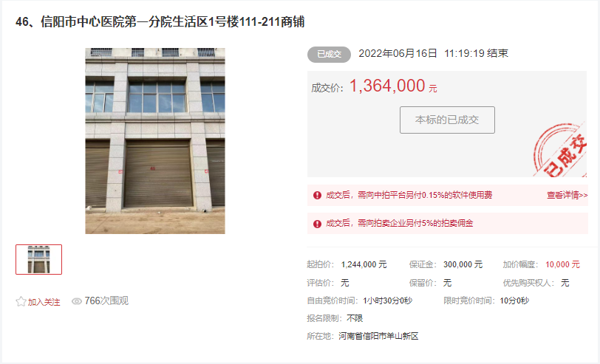Viewport: 600px width, 364px height.
Task: Open 查看详情>> link
Action: (567, 196)
